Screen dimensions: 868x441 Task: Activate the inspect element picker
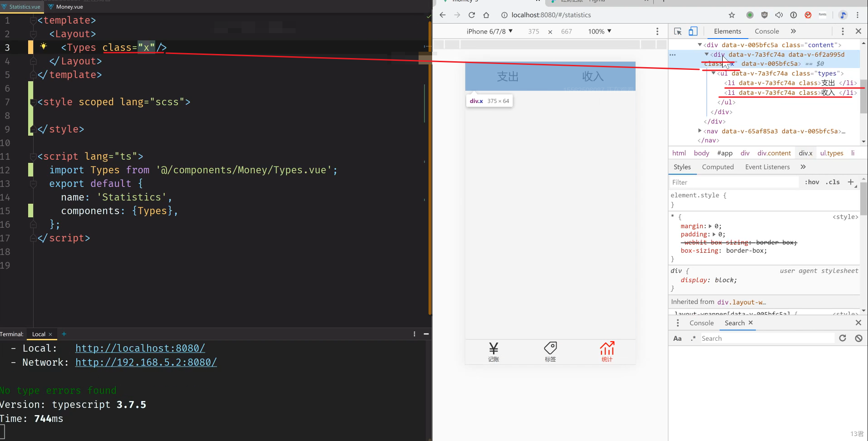point(678,31)
